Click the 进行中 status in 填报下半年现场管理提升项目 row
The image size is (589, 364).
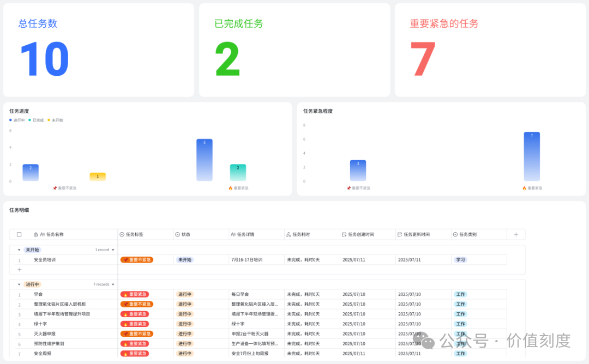click(185, 314)
